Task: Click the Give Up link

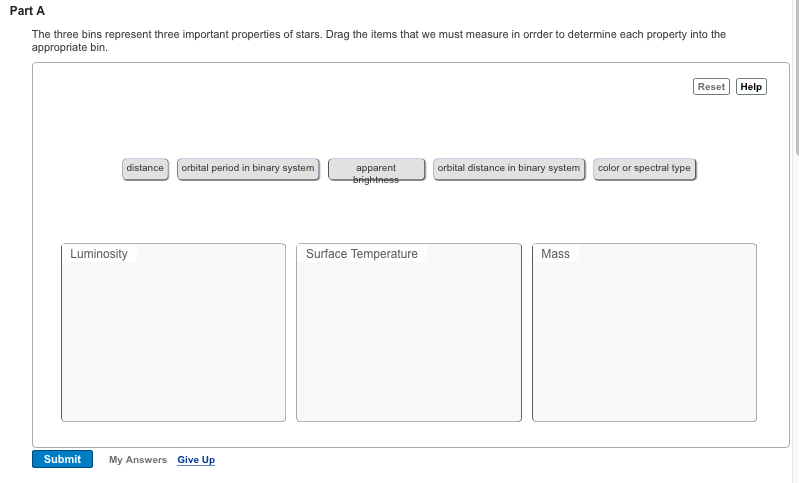Action: tap(196, 460)
